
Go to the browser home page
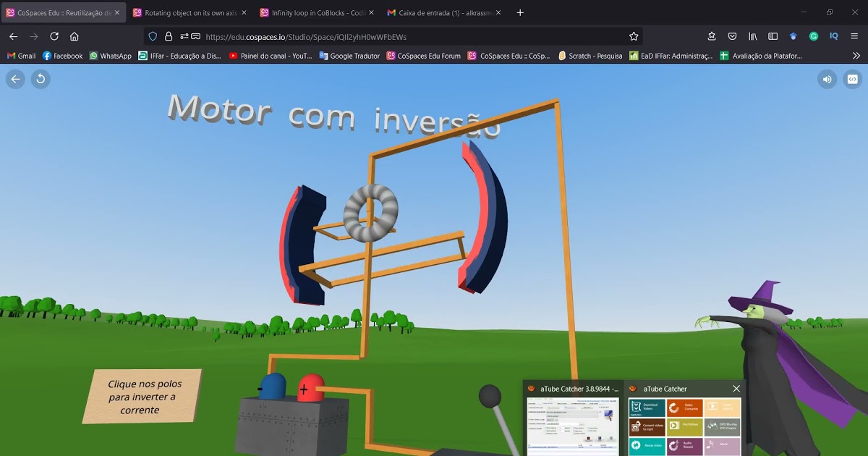pyautogui.click(x=75, y=36)
